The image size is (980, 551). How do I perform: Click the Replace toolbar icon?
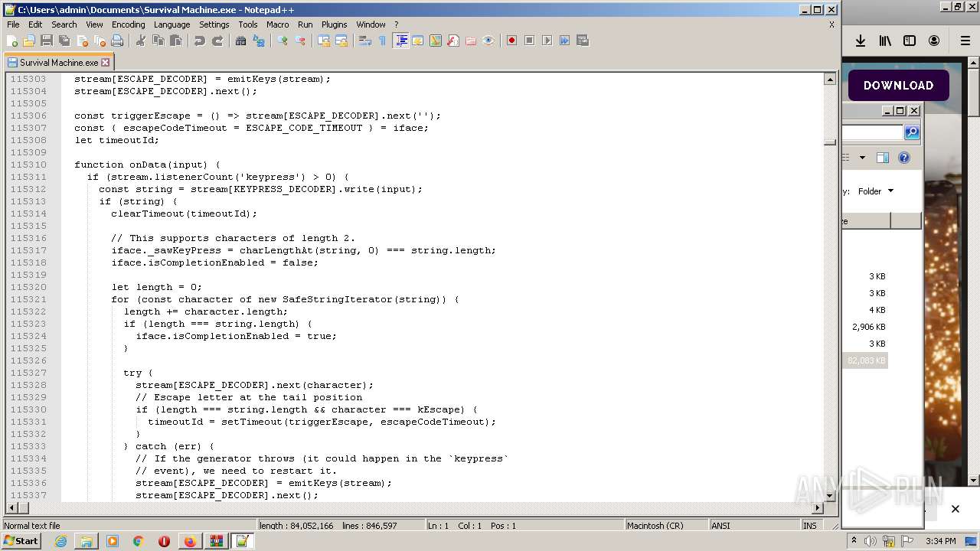click(x=259, y=41)
